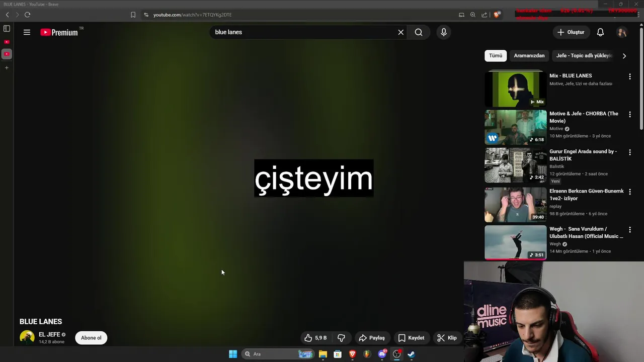The image size is (644, 362).
Task: Click the Kaydet save button
Action: (411, 338)
